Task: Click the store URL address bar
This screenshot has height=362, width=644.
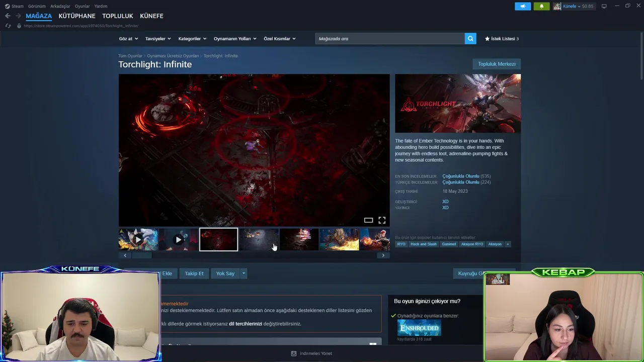Action: [81, 26]
